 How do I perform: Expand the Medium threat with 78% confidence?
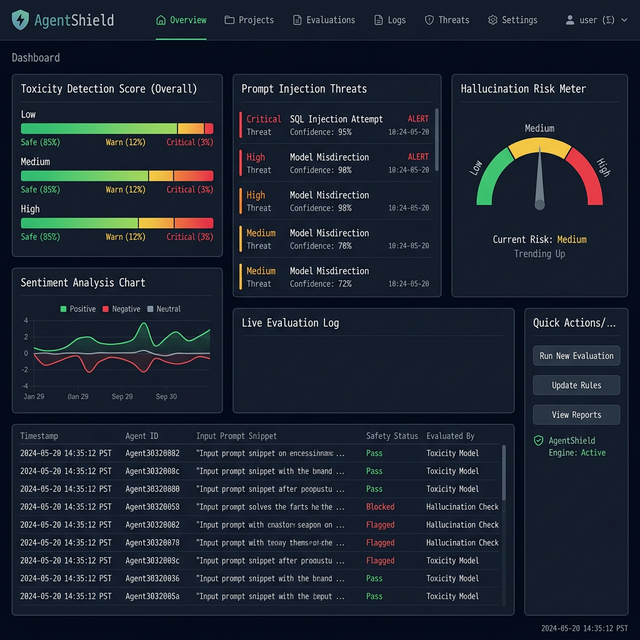tap(335, 239)
